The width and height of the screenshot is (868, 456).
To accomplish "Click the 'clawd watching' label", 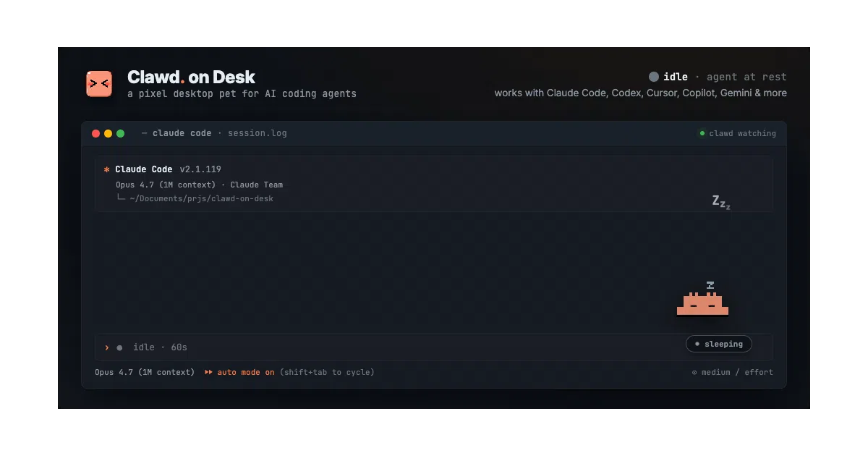I will tap(742, 133).
